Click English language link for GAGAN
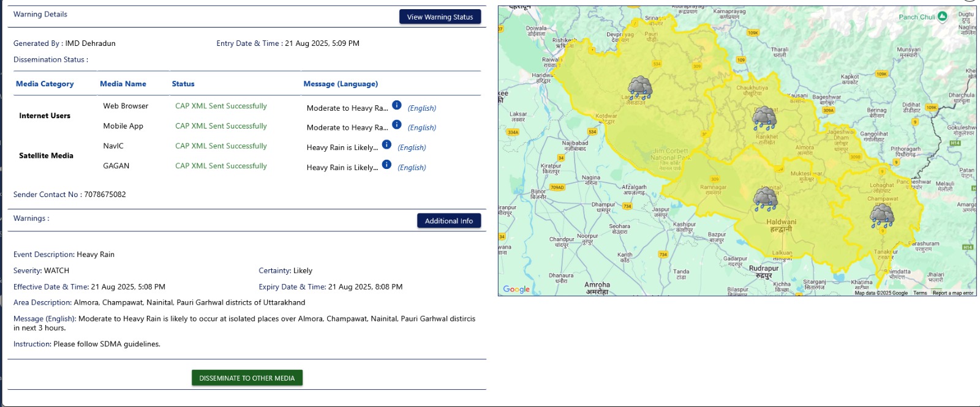The height and width of the screenshot is (407, 980). [x=412, y=168]
